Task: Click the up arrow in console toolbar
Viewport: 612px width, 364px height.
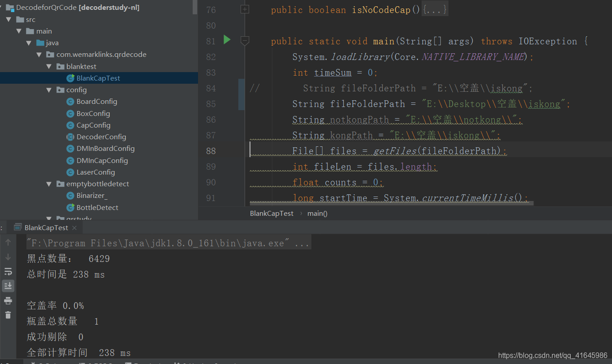Action: pyautogui.click(x=8, y=242)
